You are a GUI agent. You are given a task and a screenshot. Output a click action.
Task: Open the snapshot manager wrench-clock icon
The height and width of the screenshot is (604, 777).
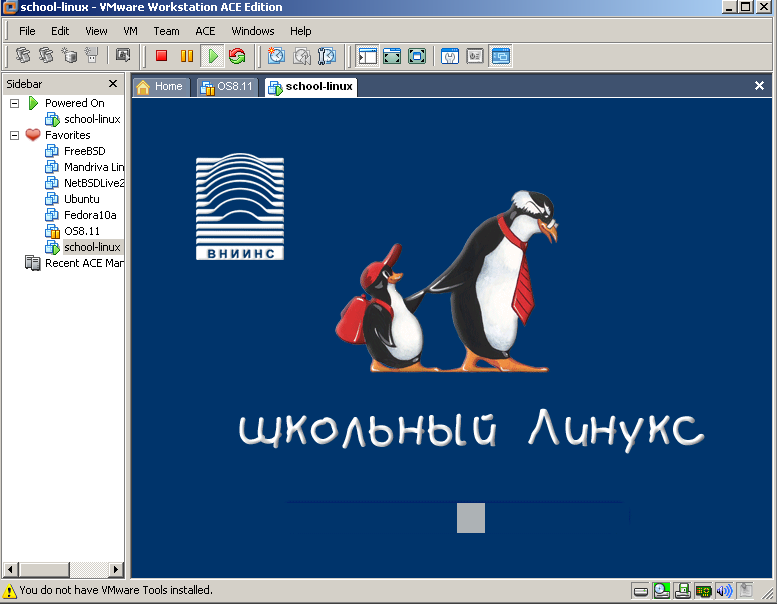pos(327,56)
